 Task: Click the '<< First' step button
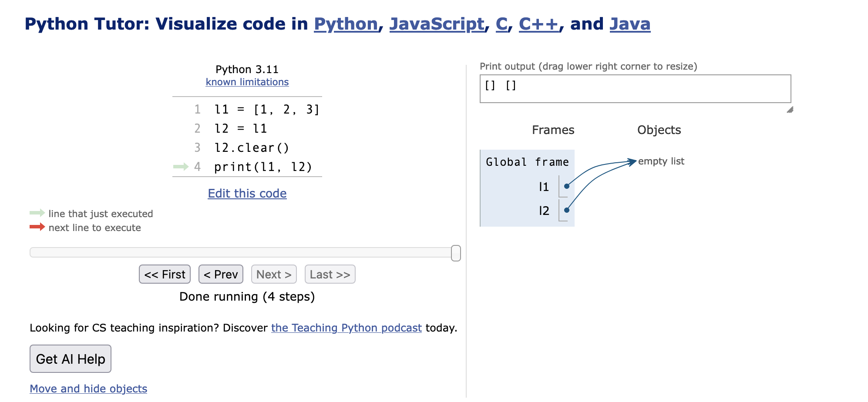(x=165, y=274)
